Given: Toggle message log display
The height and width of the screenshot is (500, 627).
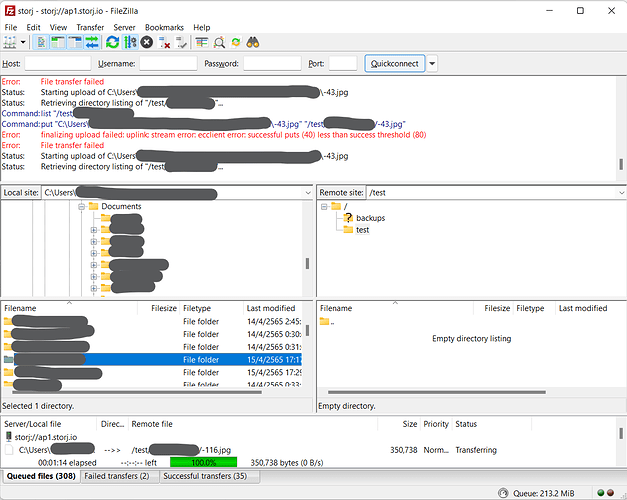Looking at the screenshot, I should click(41, 42).
